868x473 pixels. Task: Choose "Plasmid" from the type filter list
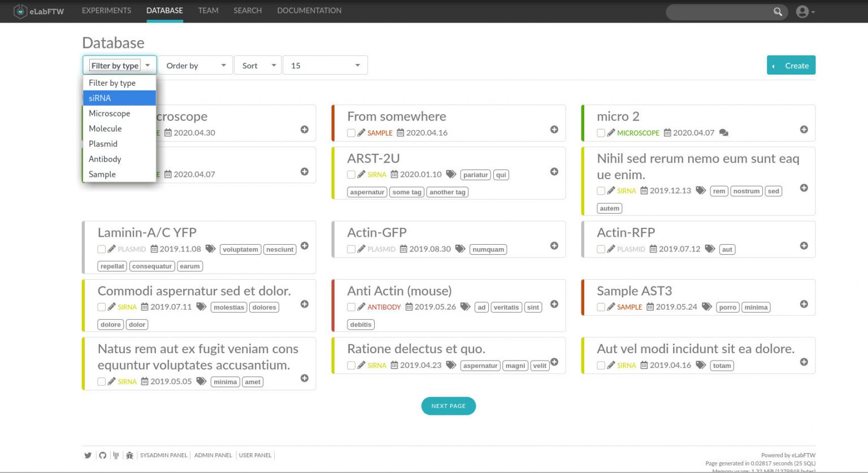(103, 144)
